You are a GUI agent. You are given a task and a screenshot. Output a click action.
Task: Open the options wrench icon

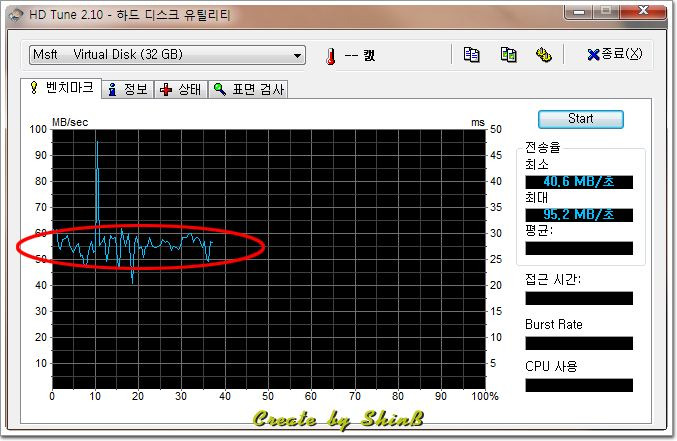(x=544, y=55)
